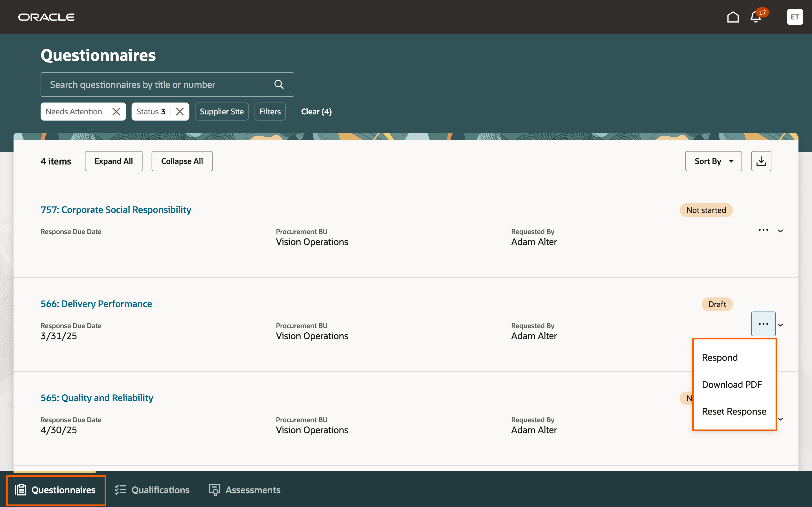Open the notifications bell
Viewport: 812px width, 507px height.
pos(755,17)
